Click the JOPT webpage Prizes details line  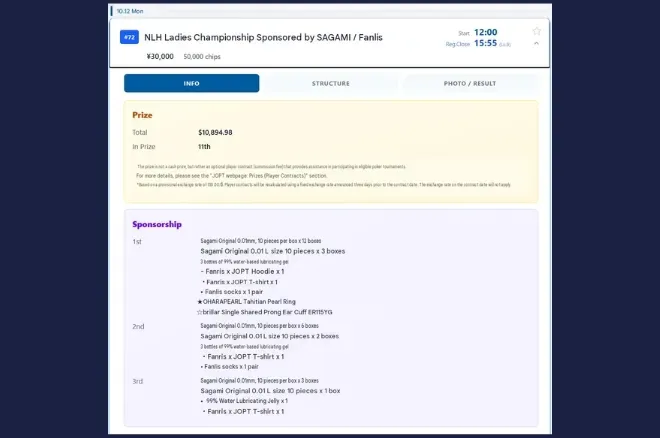[232, 176]
